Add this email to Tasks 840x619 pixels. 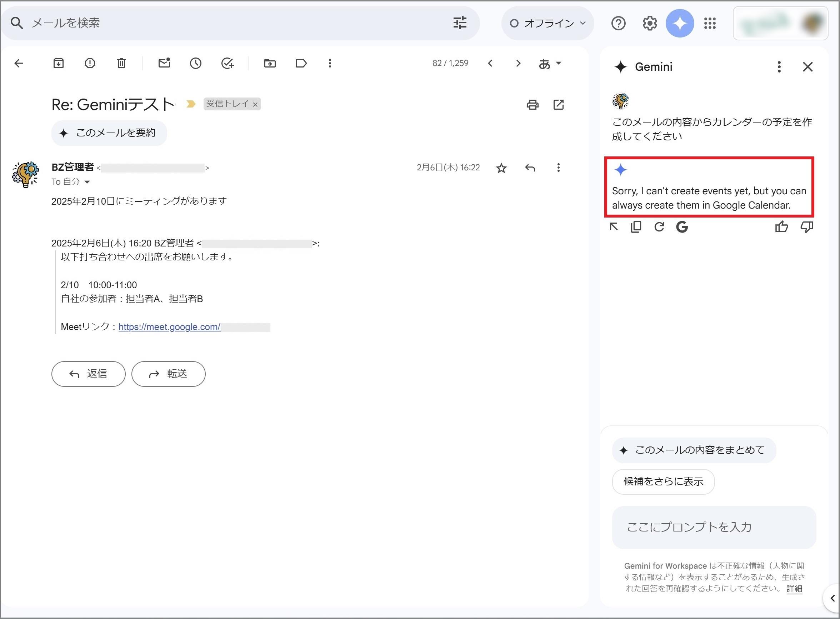(227, 63)
